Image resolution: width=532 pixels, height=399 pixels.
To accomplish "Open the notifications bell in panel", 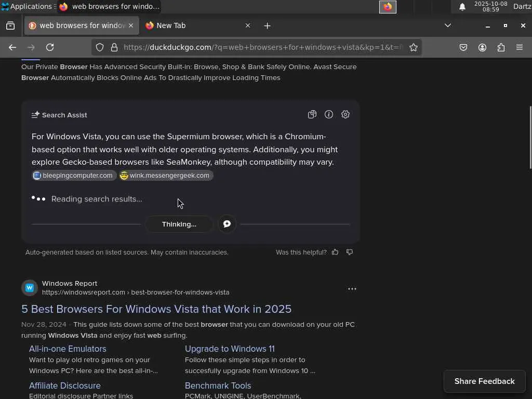I will [x=462, y=7].
